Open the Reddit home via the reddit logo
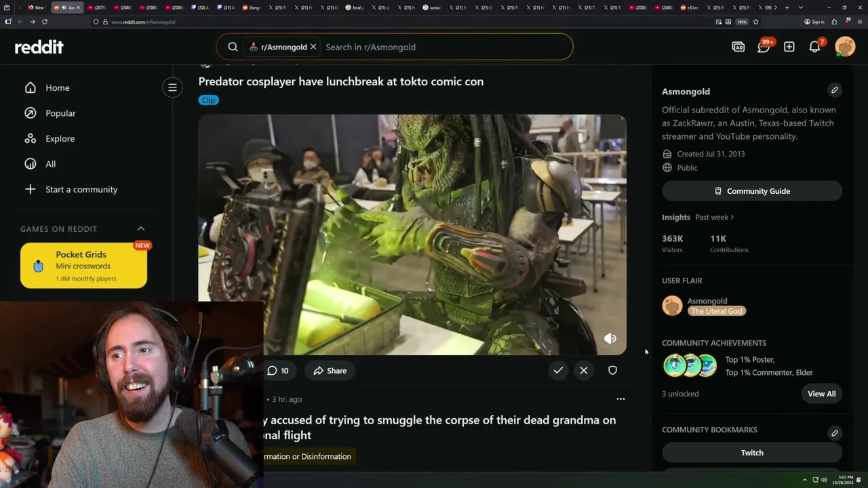Image resolution: width=868 pixels, height=488 pixels. [39, 47]
